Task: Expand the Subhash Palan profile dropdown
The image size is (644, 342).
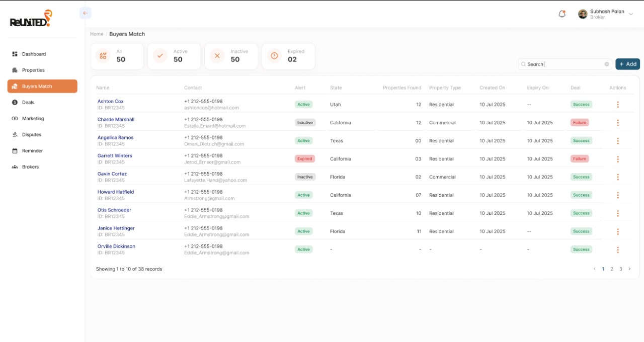Action: click(x=631, y=14)
